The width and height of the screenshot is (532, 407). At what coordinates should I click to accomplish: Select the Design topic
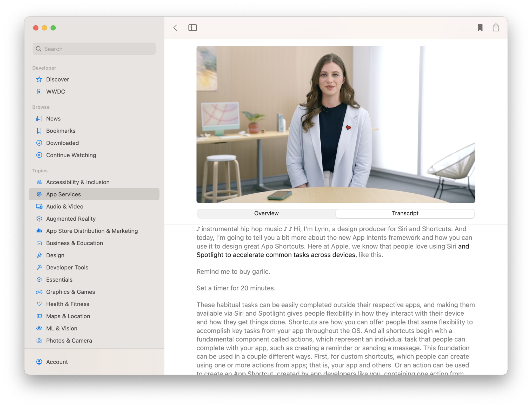[x=55, y=255]
